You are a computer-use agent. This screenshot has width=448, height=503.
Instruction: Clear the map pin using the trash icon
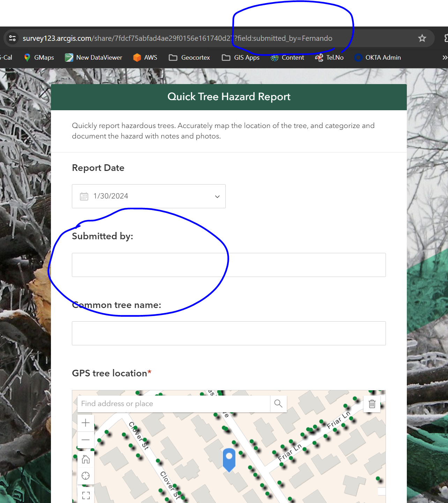pos(372,404)
